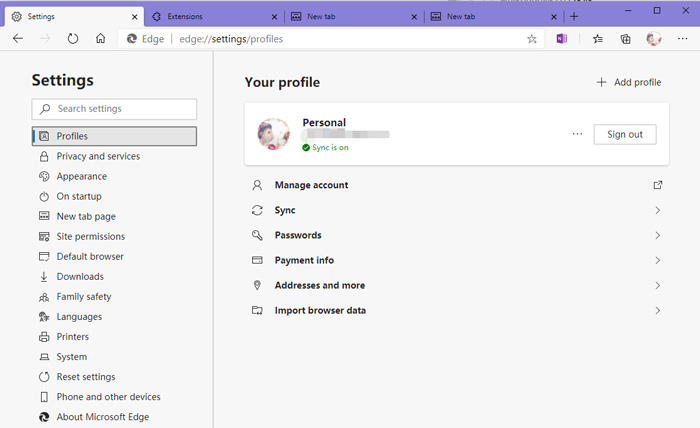Switch to the Extensions tab
Screen dimensions: 700x428
pos(214,17)
